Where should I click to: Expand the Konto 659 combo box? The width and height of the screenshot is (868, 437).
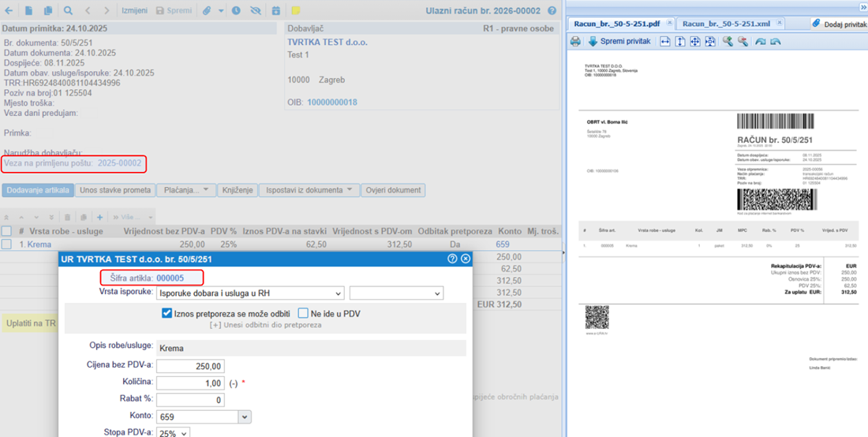245,416
